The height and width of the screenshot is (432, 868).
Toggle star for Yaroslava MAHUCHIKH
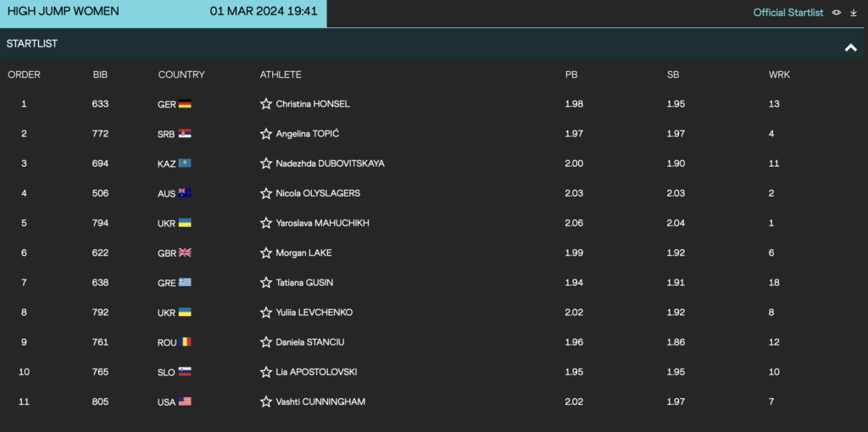tap(265, 224)
